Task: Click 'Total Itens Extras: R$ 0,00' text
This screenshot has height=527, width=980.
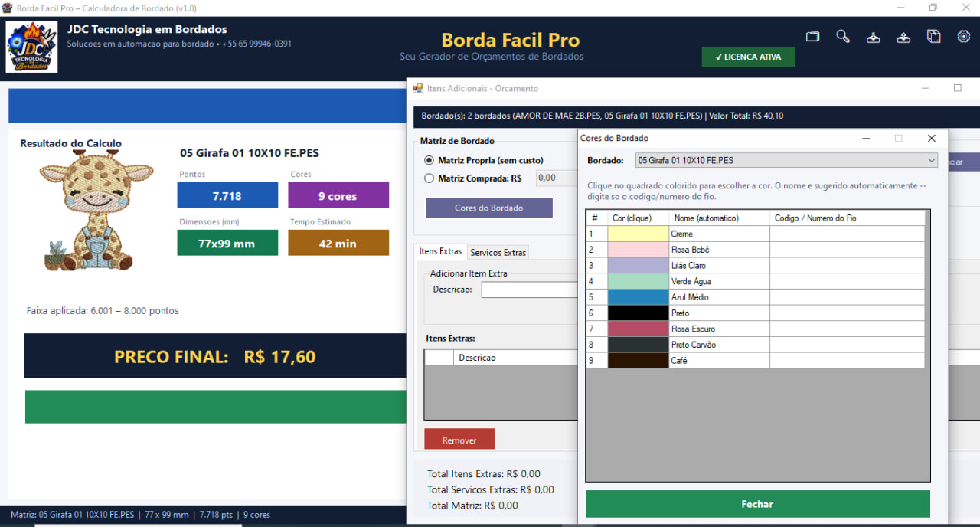Action: [x=484, y=474]
